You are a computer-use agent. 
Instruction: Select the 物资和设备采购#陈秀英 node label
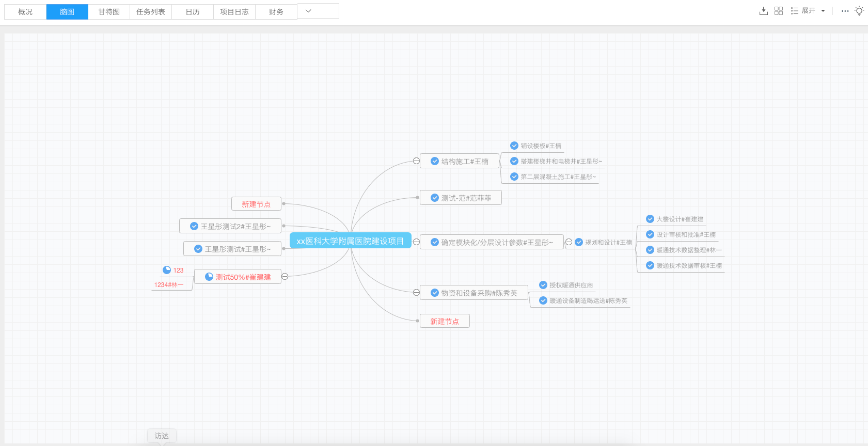coord(479,293)
